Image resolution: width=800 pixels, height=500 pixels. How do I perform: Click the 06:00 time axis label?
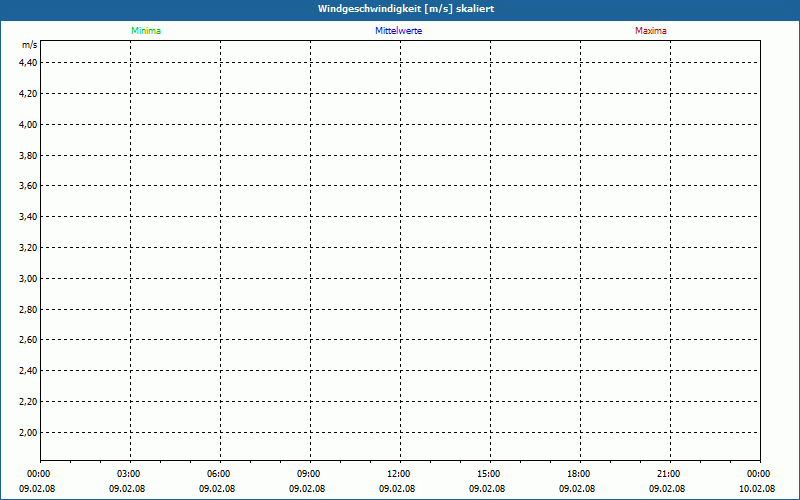[219, 474]
